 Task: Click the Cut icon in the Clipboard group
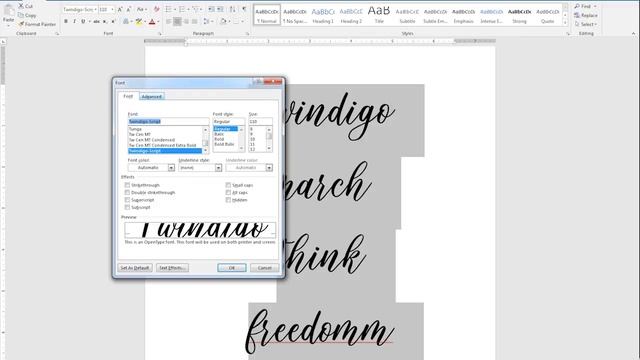coord(21,6)
